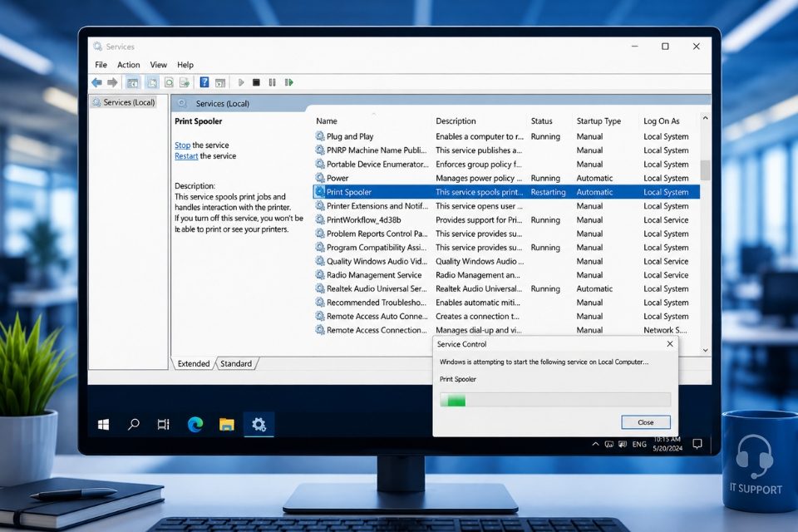Start Service using the play icon
The height and width of the screenshot is (532, 798).
(x=241, y=82)
